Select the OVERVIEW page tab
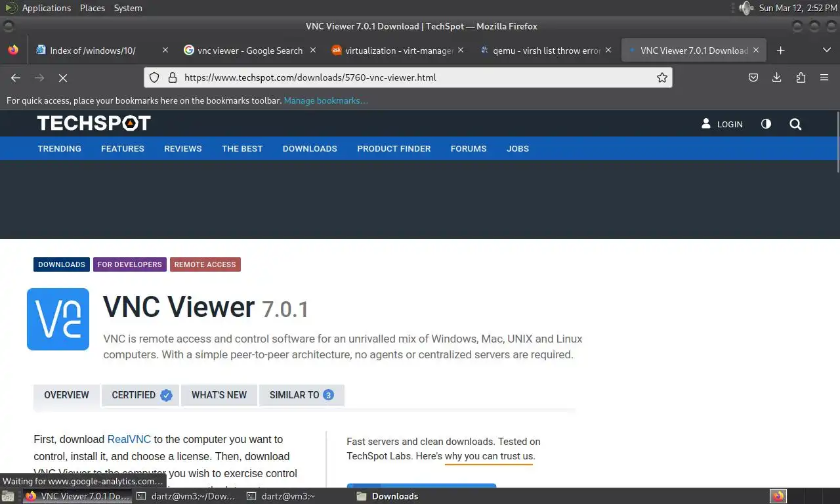This screenshot has width=840, height=504. point(66,395)
